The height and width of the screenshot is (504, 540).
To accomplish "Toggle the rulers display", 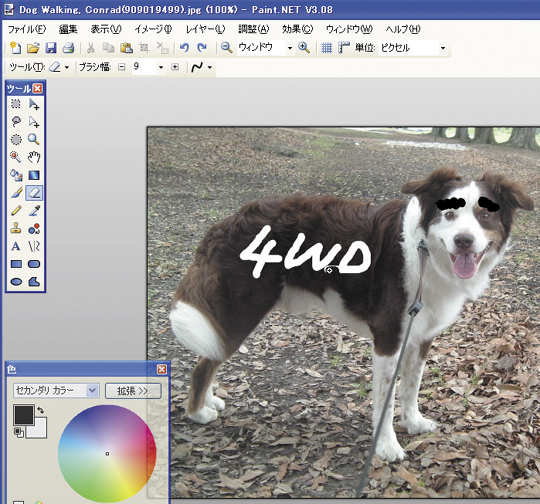I will pyautogui.click(x=344, y=48).
